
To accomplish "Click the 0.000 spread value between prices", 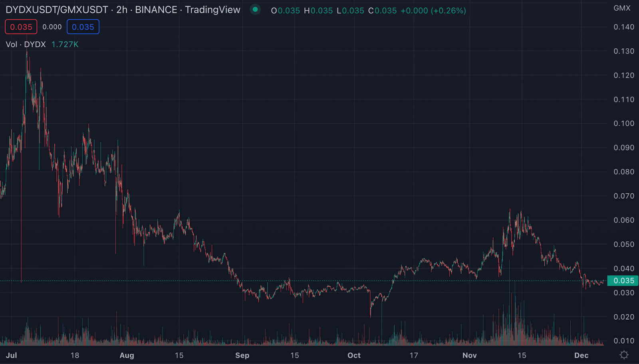I will (52, 27).
